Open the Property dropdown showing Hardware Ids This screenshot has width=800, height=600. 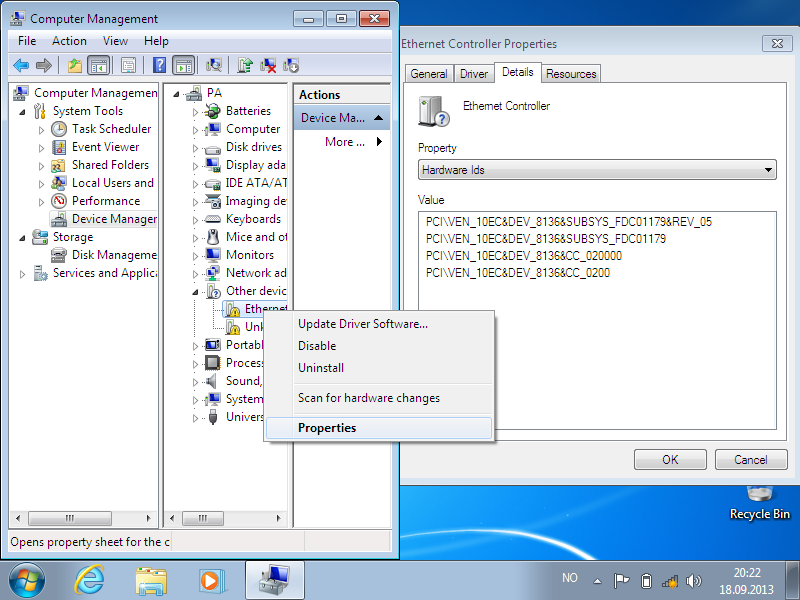(x=597, y=170)
